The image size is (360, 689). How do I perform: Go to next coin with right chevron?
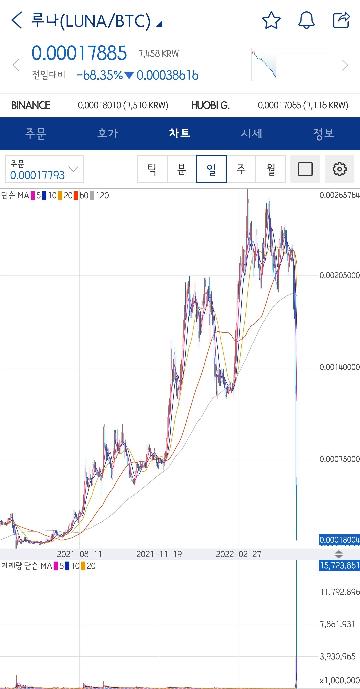[345, 65]
